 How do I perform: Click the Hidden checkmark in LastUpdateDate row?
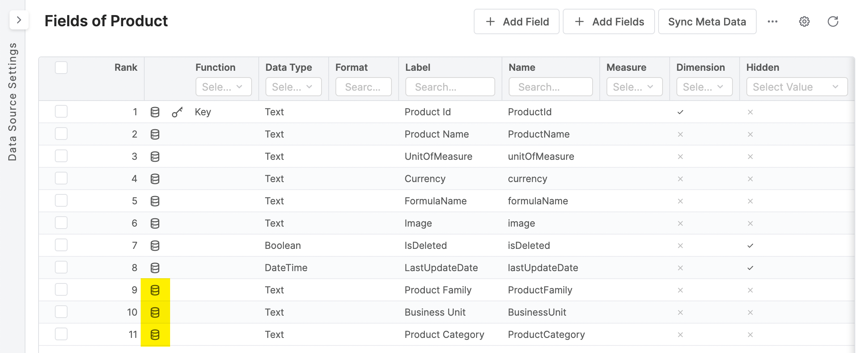click(x=750, y=268)
